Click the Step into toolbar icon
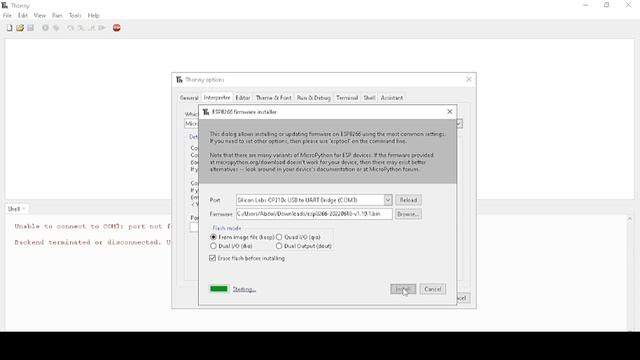640x360 pixels. coord(81,28)
